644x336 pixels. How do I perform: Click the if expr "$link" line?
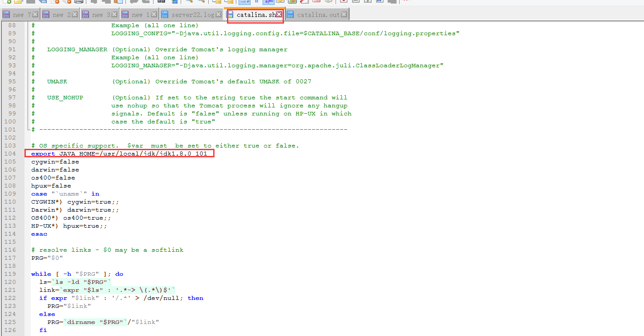[x=121, y=298]
